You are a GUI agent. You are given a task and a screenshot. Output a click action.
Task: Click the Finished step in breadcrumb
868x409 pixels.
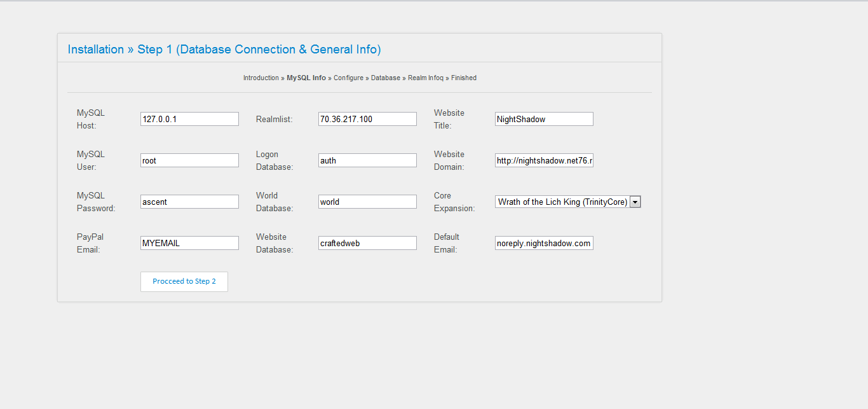pyautogui.click(x=464, y=78)
